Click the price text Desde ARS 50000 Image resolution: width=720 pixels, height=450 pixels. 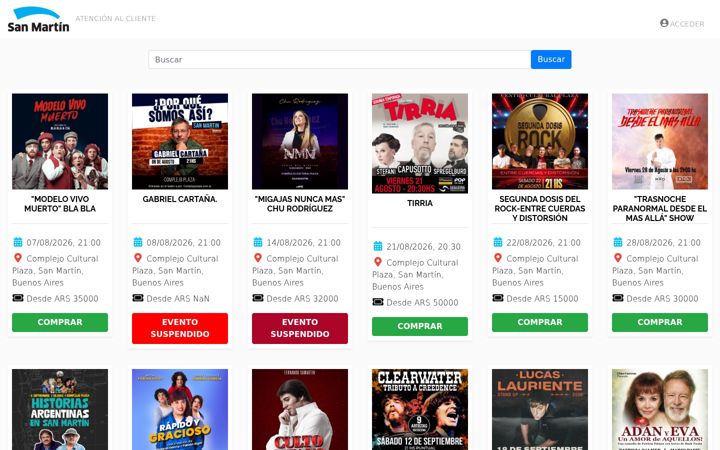(x=422, y=303)
